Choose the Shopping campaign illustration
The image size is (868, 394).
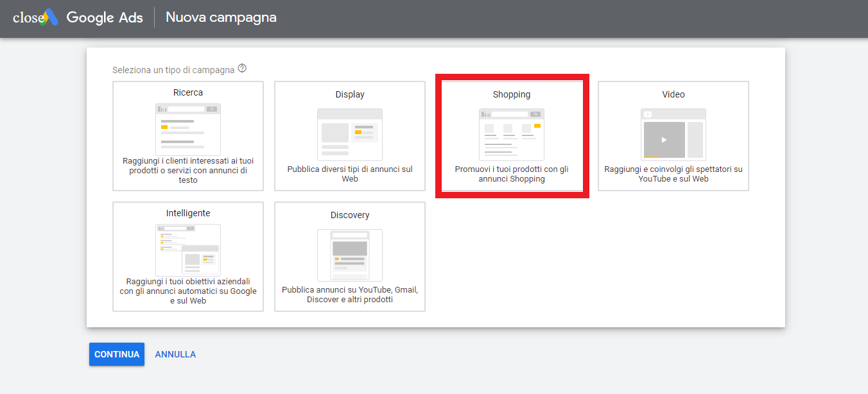512,134
